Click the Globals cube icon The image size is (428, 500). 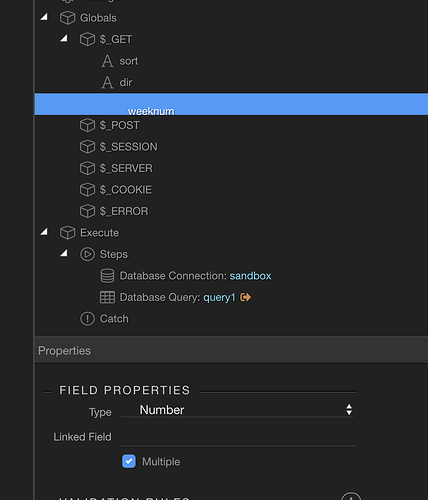coord(67,18)
